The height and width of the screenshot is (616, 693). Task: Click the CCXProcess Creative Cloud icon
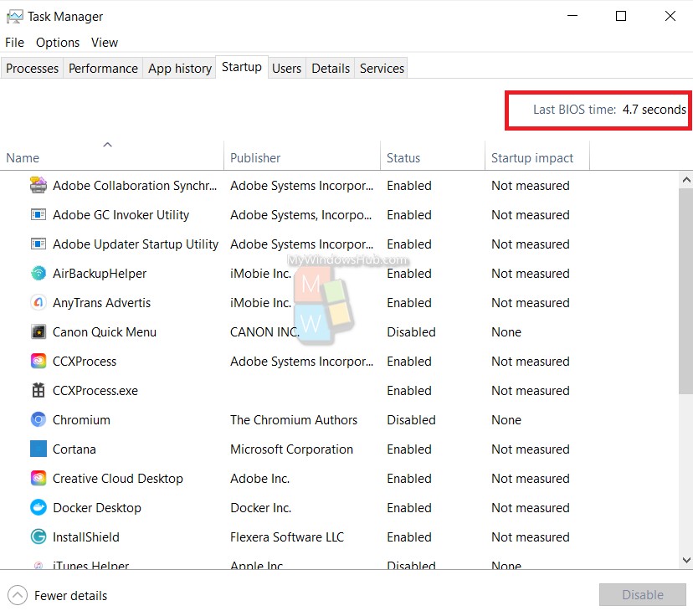point(38,361)
